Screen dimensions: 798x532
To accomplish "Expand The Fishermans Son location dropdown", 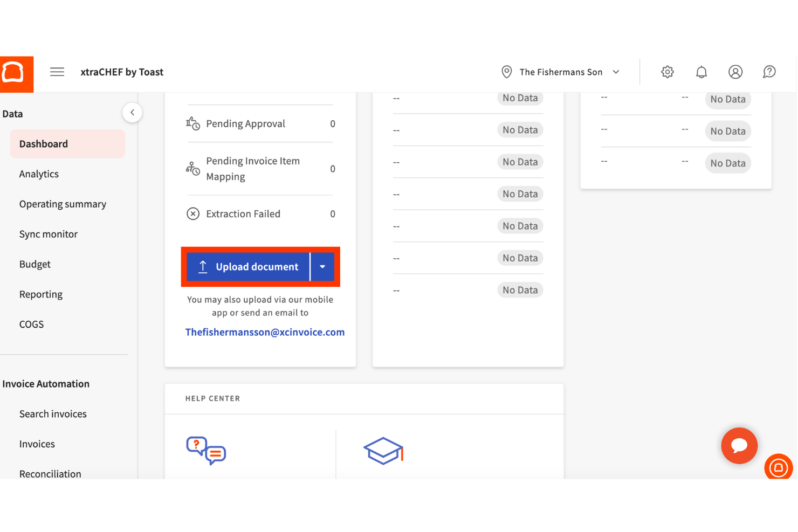I will click(616, 72).
